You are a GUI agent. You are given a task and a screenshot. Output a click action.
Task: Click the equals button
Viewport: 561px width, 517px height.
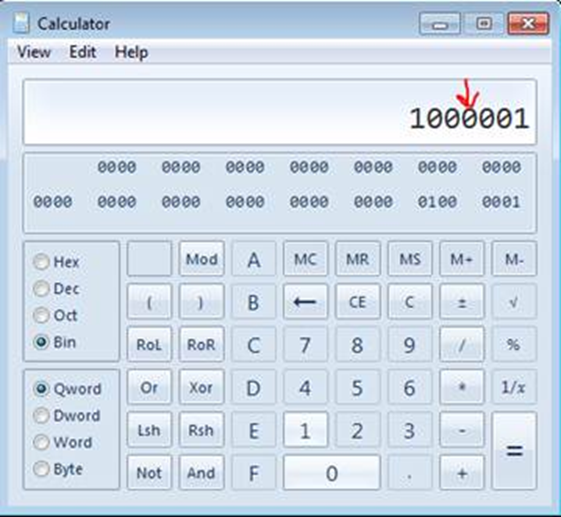coord(514,451)
